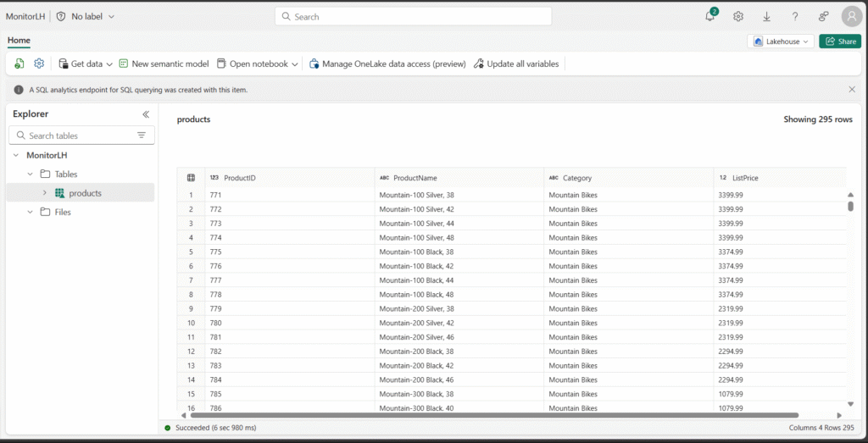
Task: Click the Share button
Action: (840, 42)
